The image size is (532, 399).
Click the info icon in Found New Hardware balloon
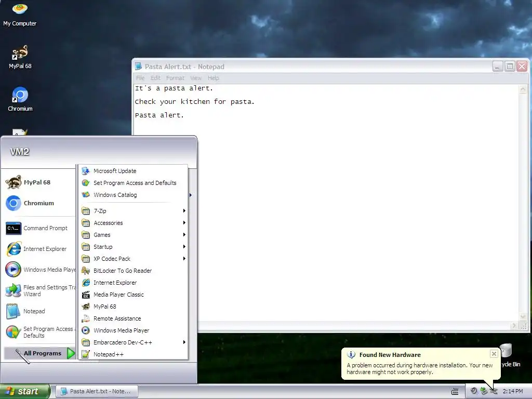pos(351,355)
